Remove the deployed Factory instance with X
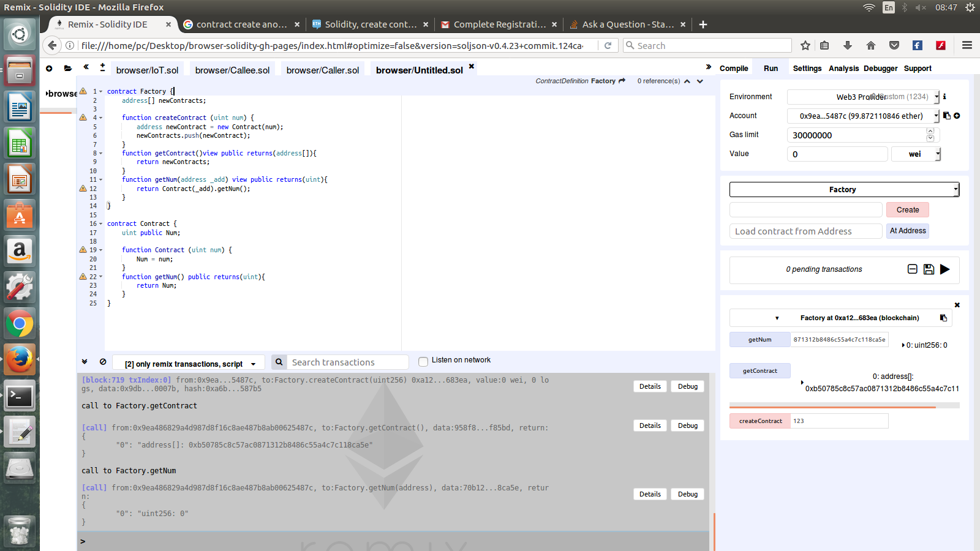 click(957, 305)
